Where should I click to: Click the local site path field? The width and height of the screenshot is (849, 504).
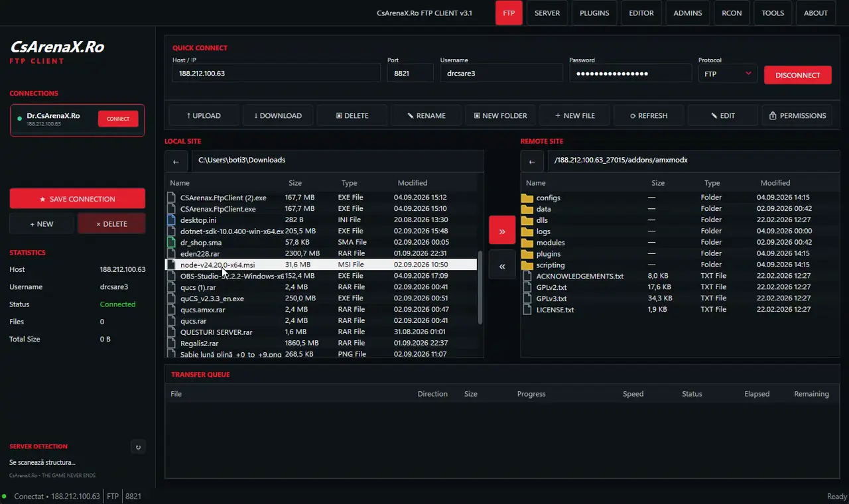click(x=338, y=160)
